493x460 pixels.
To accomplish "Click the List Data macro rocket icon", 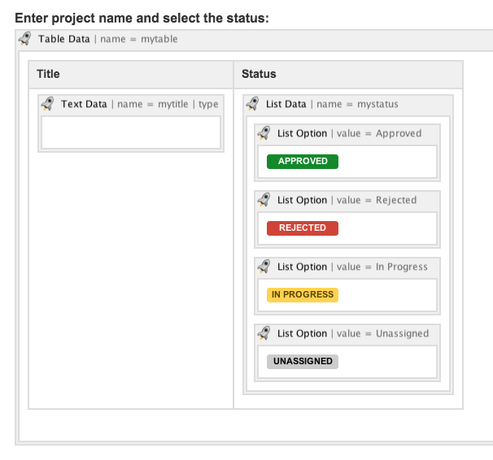I will (x=253, y=104).
